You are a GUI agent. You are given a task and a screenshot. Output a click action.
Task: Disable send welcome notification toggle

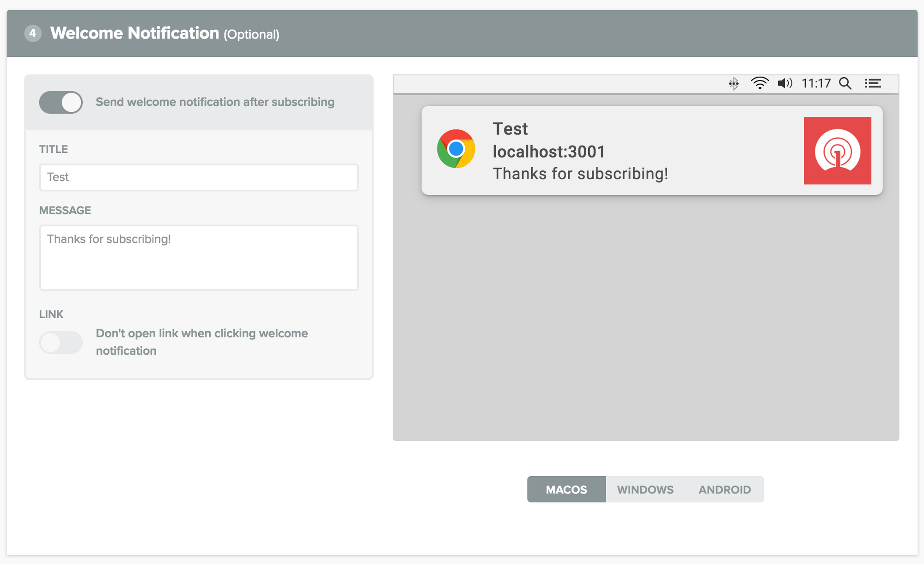(61, 102)
